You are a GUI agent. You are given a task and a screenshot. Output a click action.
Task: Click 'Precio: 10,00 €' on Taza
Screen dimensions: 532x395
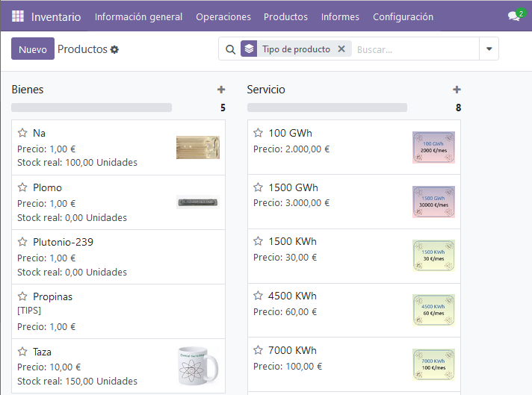(49, 367)
